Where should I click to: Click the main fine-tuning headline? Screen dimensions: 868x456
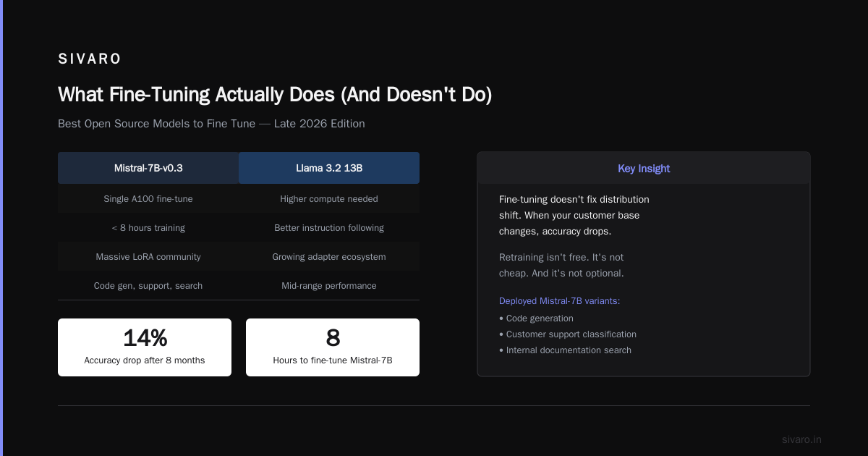coord(275,95)
